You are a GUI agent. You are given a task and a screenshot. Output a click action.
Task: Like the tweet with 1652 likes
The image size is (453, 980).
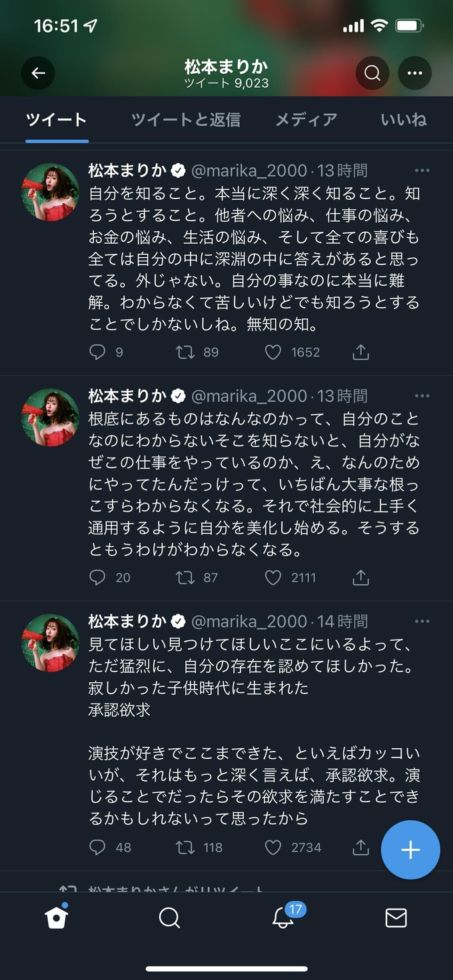272,352
